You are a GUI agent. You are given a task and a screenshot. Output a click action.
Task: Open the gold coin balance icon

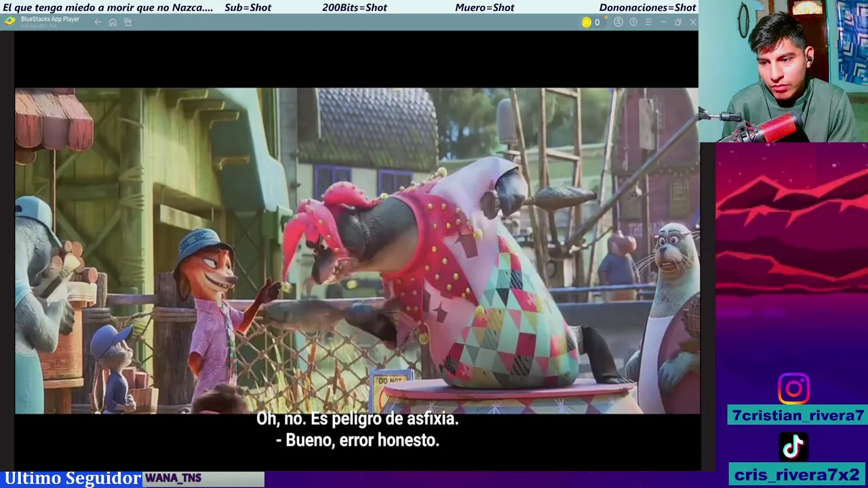(x=587, y=22)
